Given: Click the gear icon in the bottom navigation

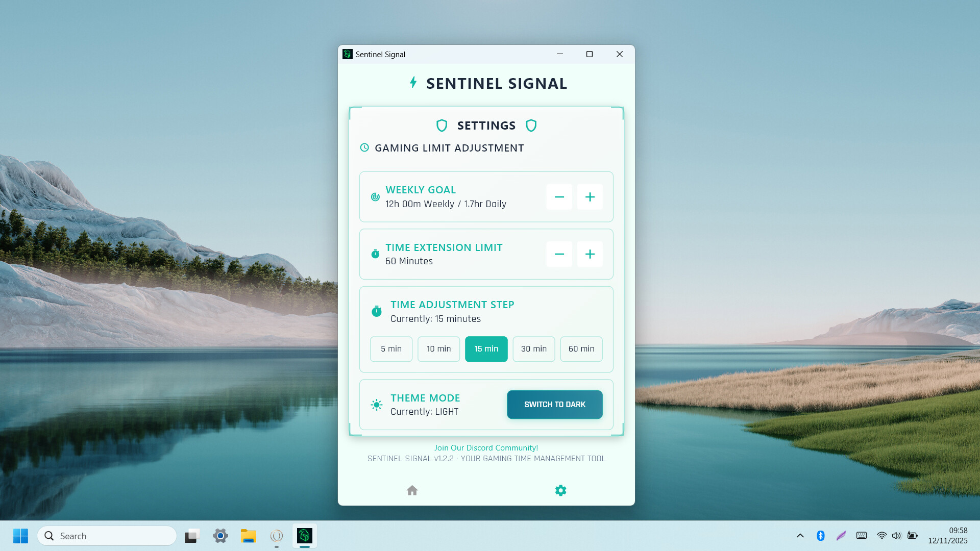Looking at the screenshot, I should pos(560,490).
